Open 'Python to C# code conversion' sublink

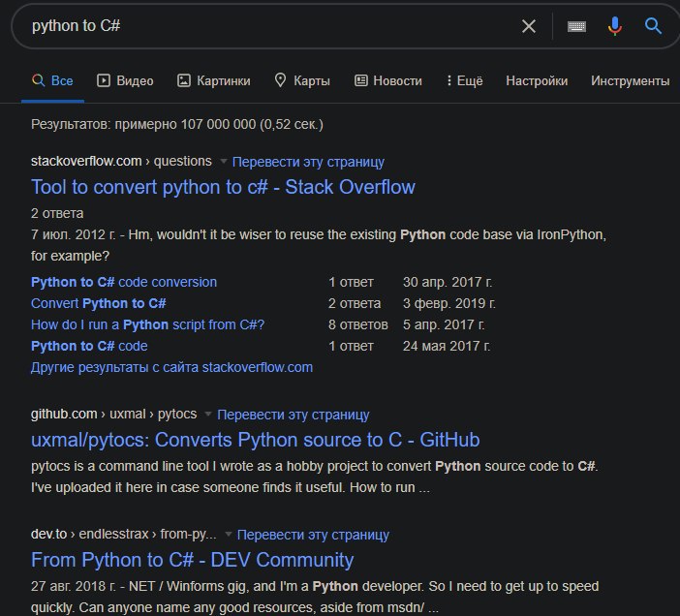pos(124,282)
